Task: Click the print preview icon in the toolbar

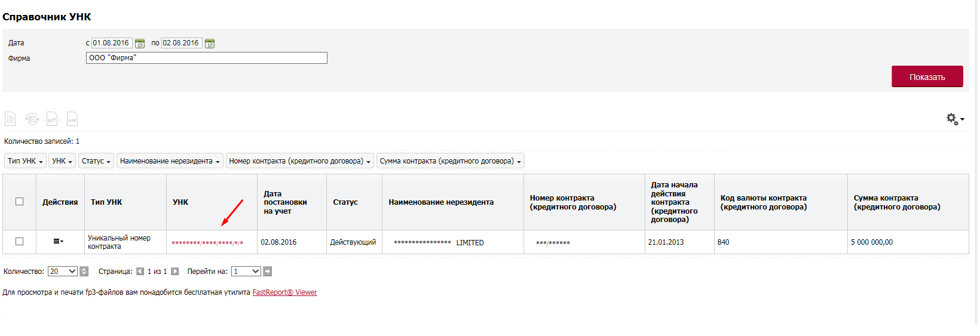Action: point(32,119)
